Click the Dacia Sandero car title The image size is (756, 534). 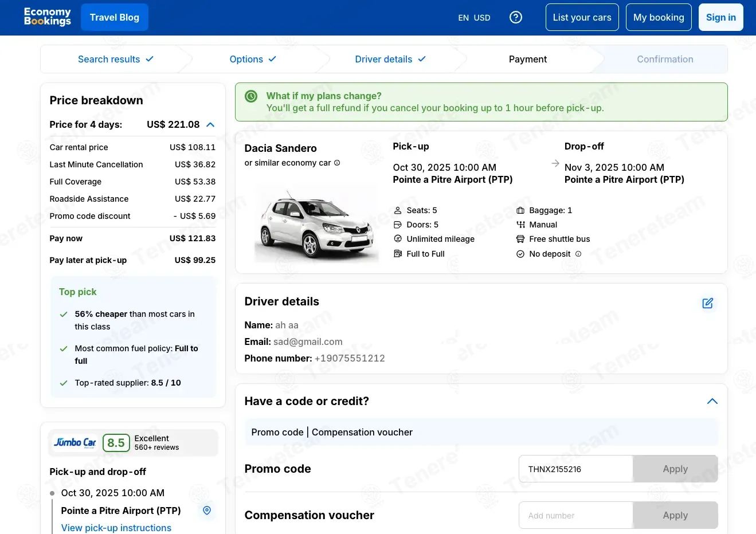pos(280,148)
